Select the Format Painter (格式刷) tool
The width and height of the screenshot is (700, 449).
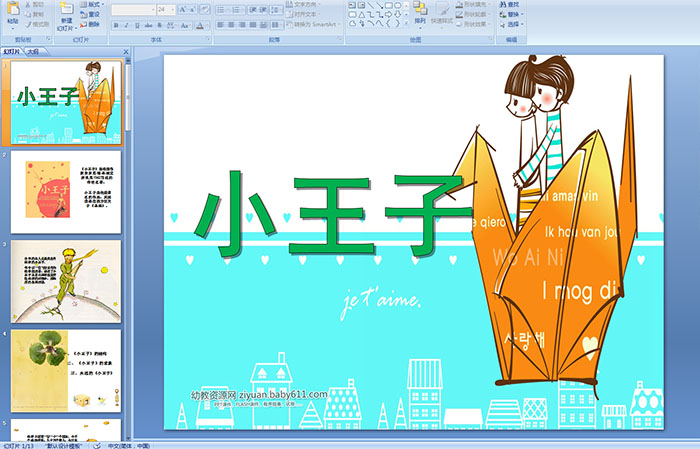pos(37,25)
